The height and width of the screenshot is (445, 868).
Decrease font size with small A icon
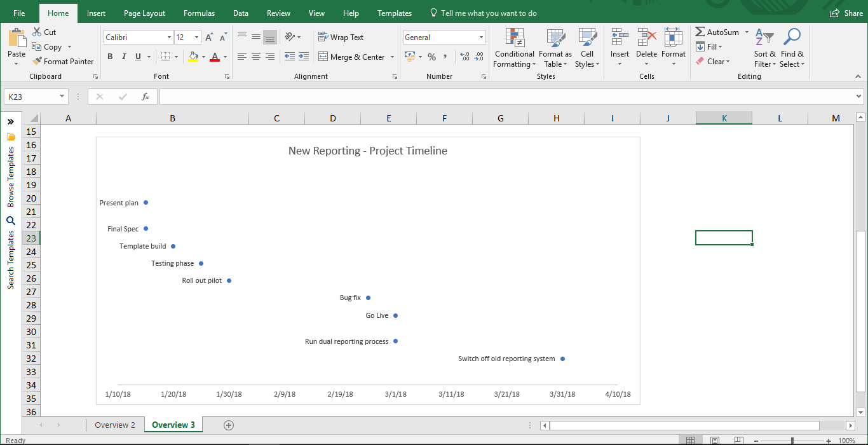[x=222, y=38]
